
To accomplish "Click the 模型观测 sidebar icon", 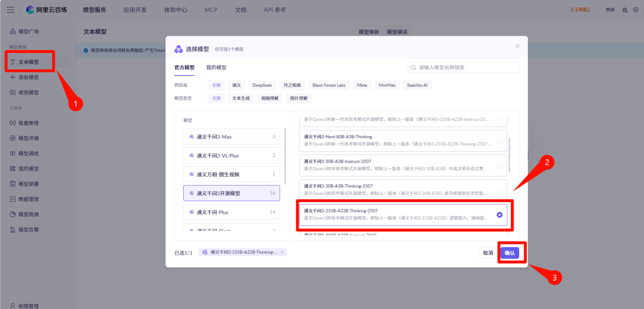I will pos(13,214).
